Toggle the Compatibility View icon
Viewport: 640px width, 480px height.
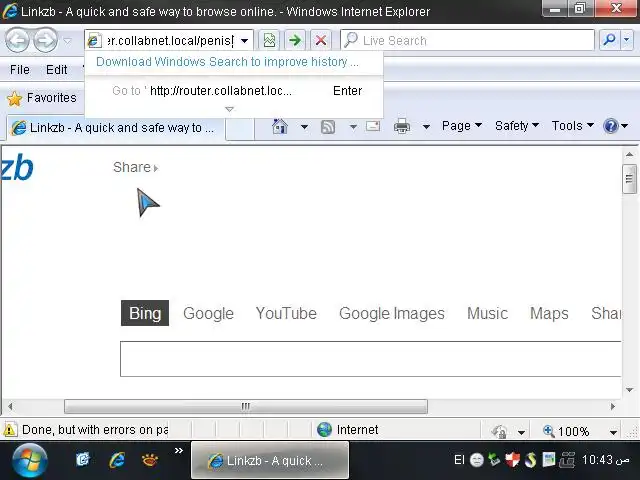tap(269, 40)
